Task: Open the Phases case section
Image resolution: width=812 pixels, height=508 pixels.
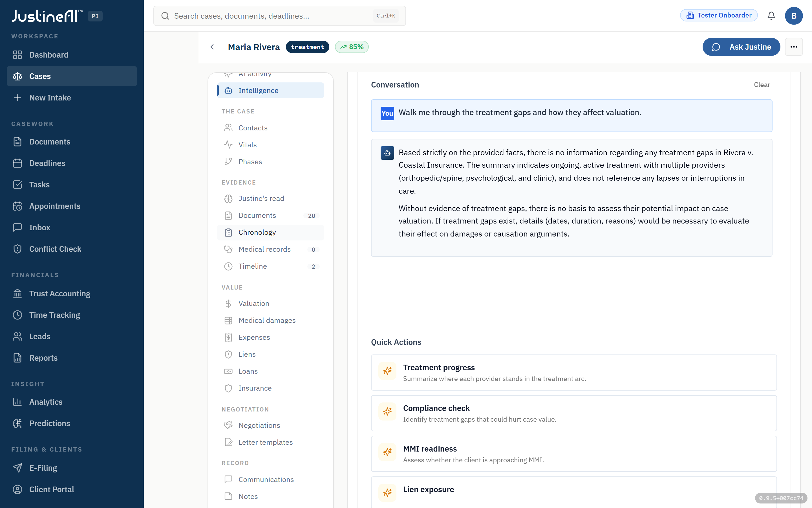Action: coord(270,162)
